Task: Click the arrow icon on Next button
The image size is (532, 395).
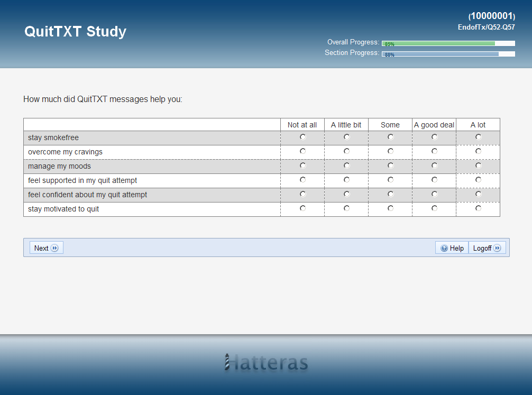Action: [x=54, y=248]
